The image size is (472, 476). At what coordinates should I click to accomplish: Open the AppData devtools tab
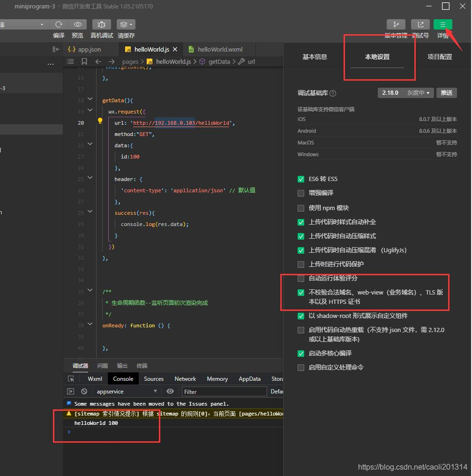click(249, 379)
